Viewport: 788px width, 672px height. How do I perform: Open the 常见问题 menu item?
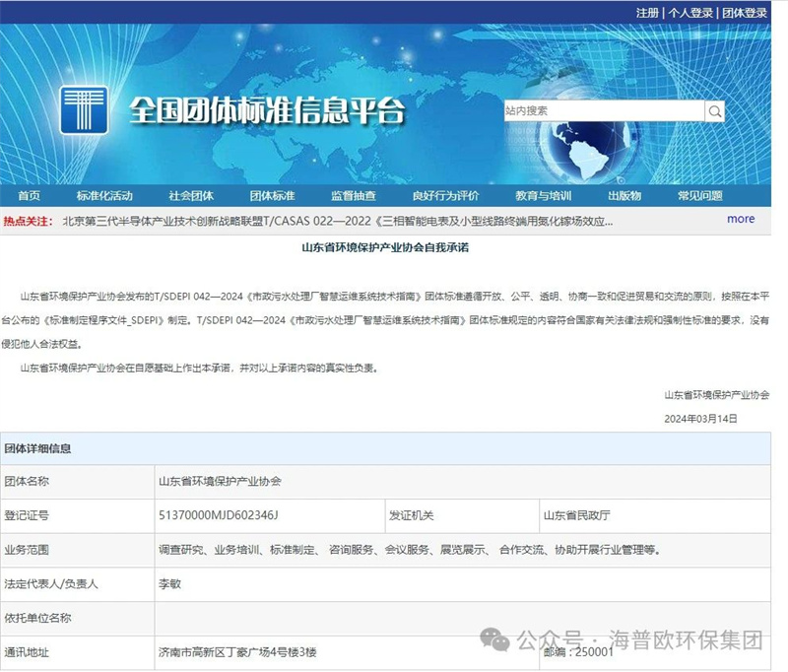(700, 195)
